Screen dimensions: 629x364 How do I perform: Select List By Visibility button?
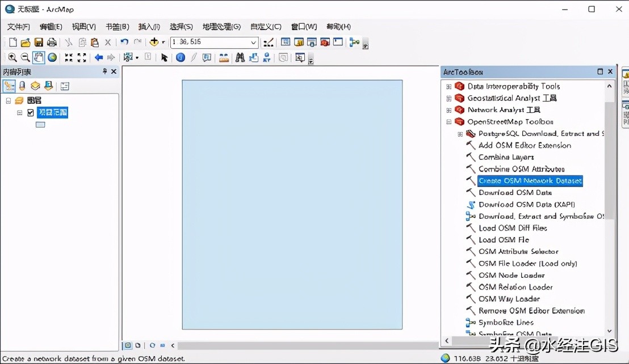click(x=35, y=86)
